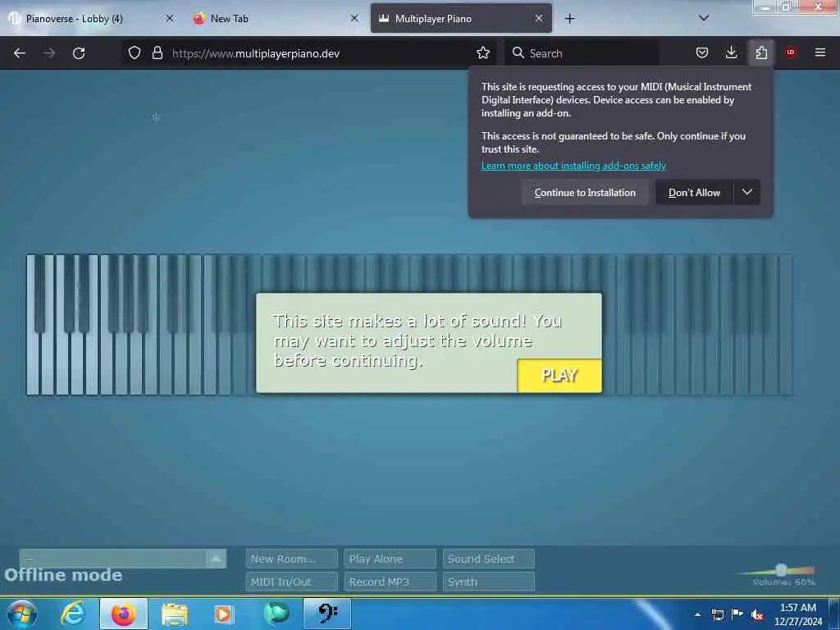Bookmark this page with the star icon
Screen dimensions: 840x630
(x=482, y=52)
